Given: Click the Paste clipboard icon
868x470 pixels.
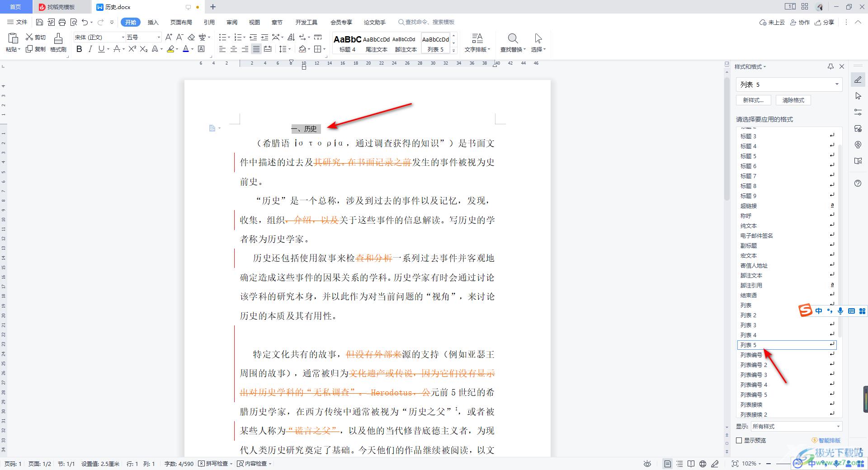Looking at the screenshot, I should 13,38.
